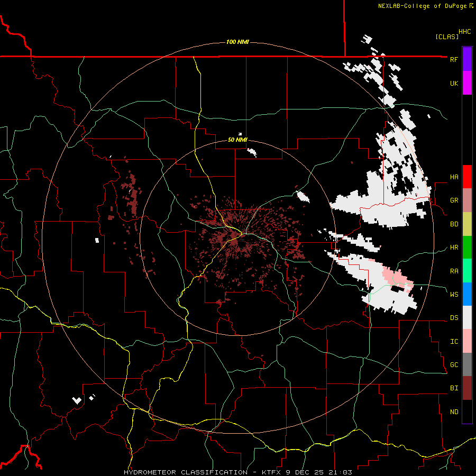
Task: Click the "WS" legend label
Action: [454, 295]
